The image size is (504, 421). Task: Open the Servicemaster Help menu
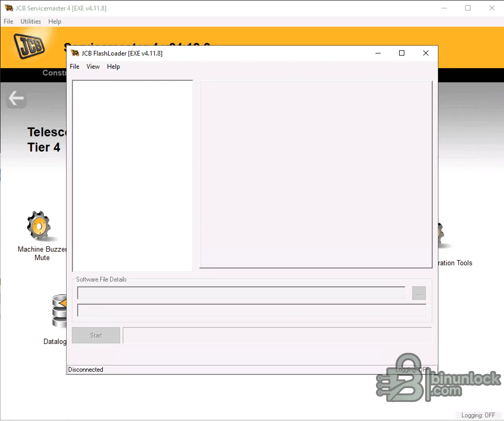(x=55, y=21)
